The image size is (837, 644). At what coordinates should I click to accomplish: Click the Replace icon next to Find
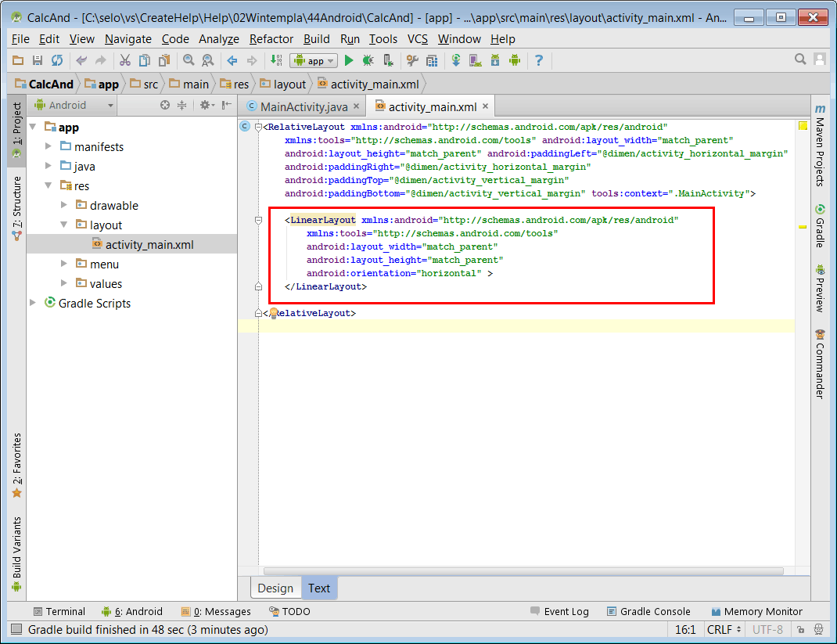pyautogui.click(x=207, y=60)
